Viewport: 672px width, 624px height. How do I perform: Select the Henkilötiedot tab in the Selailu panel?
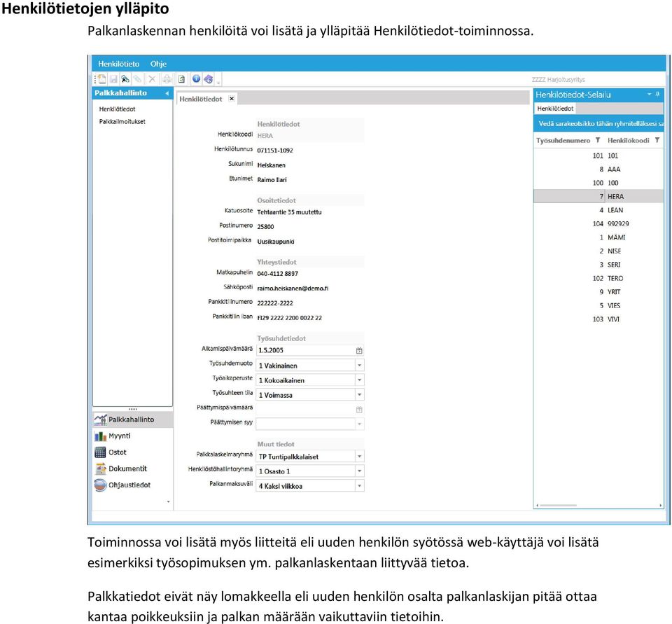(555, 109)
